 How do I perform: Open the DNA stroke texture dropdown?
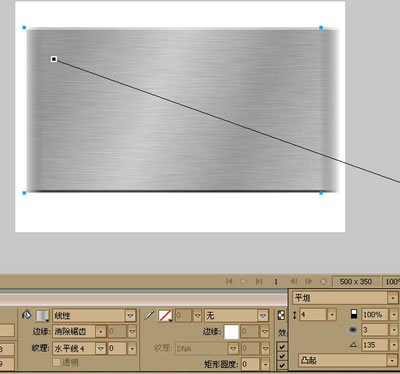207,349
